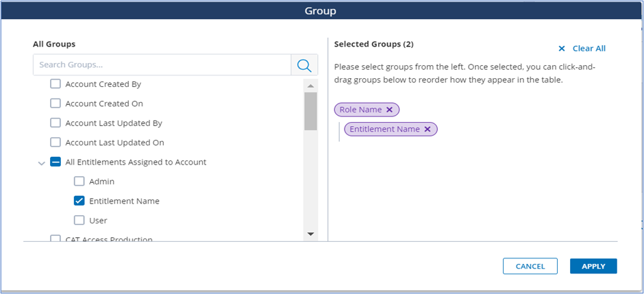
Task: Toggle All Entitlements Assigned to Account checkbox
Action: point(55,162)
